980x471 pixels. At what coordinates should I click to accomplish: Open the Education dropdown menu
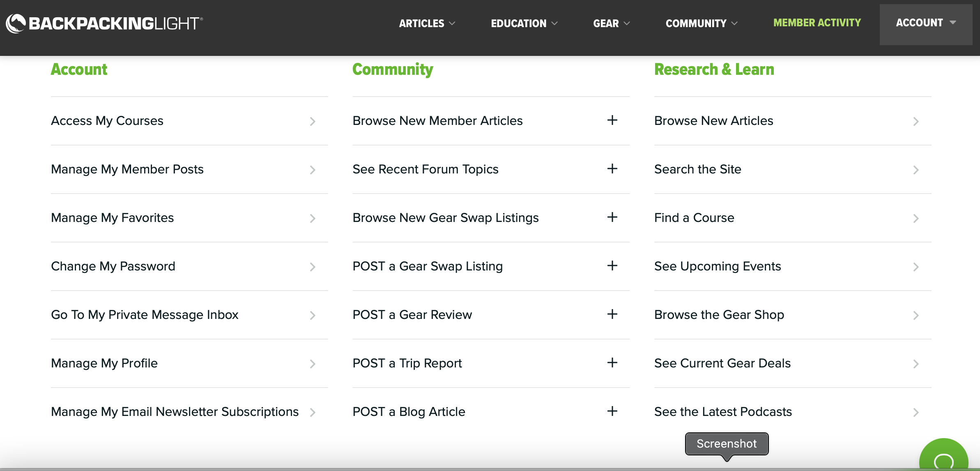coord(524,23)
